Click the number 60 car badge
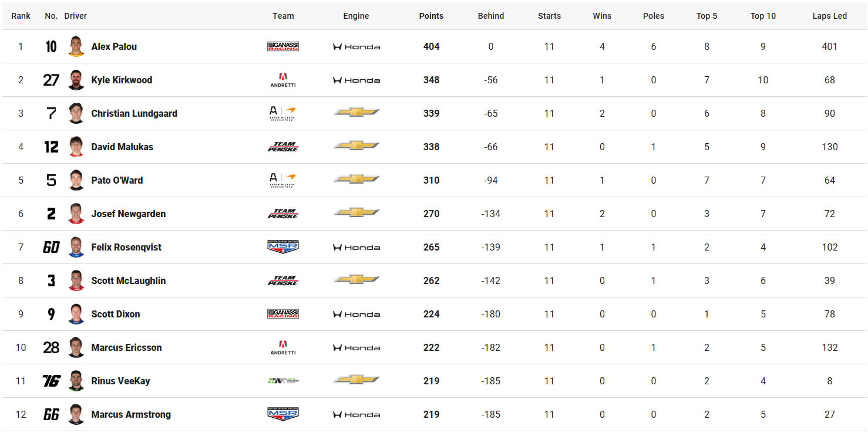The height and width of the screenshot is (433, 868). (x=51, y=248)
